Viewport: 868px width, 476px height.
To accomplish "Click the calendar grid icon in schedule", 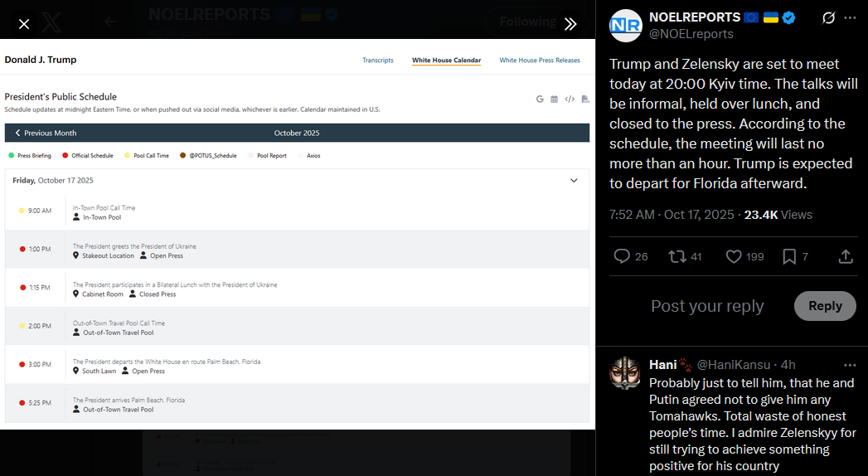I will coord(554,99).
